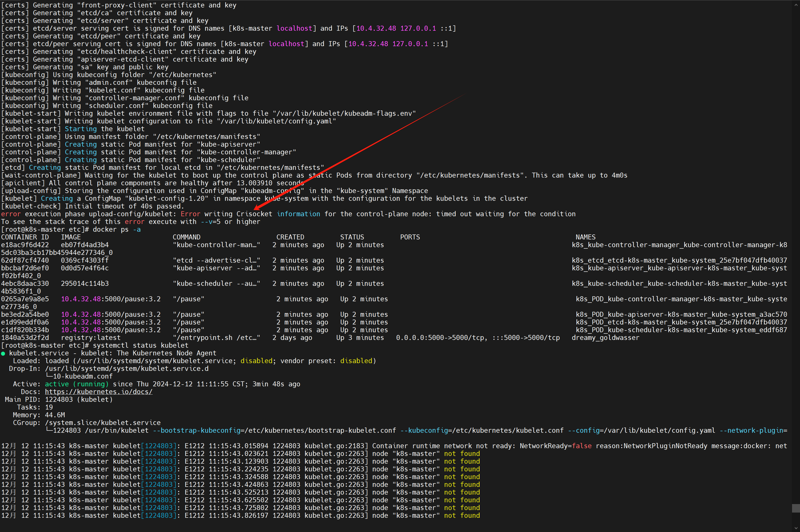Click the 'COMMAND' column header

tap(187, 237)
